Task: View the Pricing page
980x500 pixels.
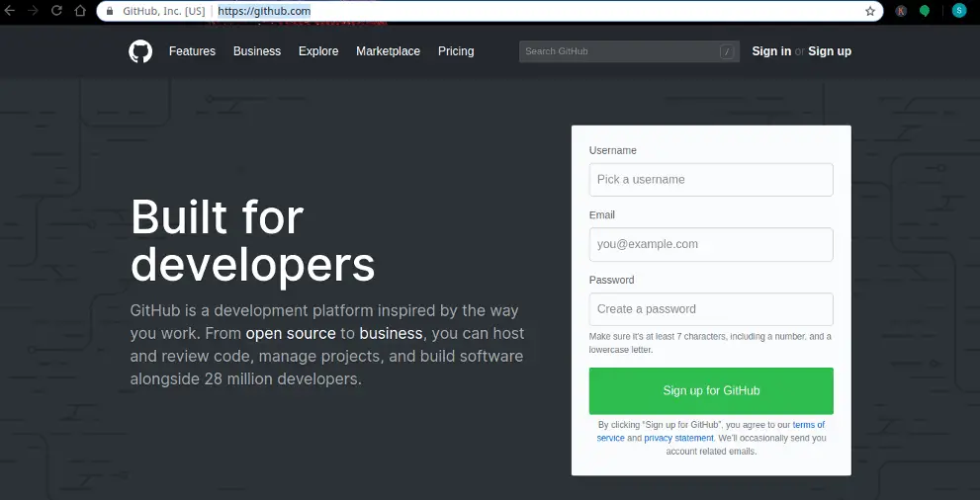Action: [456, 51]
